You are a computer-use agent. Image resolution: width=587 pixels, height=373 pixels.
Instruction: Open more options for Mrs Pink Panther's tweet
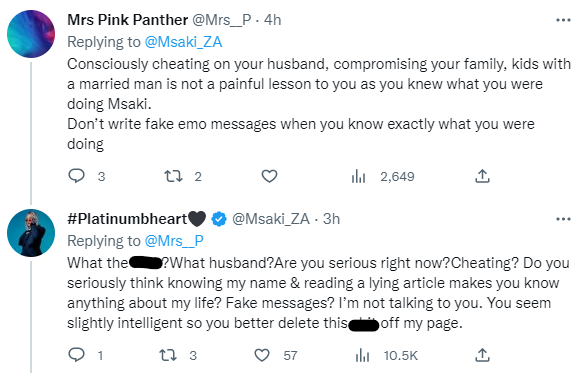tap(563, 20)
